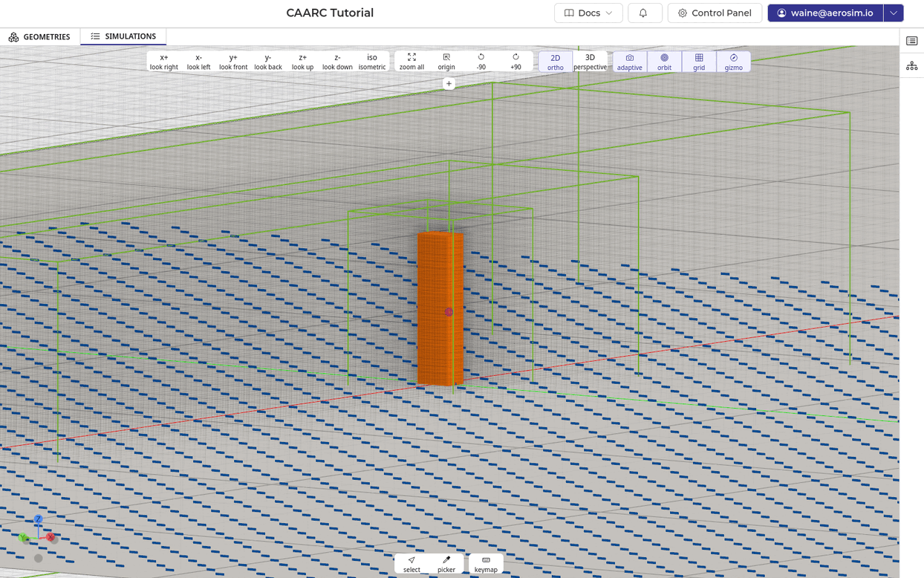Rotate view by +90 degrees
The image size is (924, 578).
coord(515,62)
